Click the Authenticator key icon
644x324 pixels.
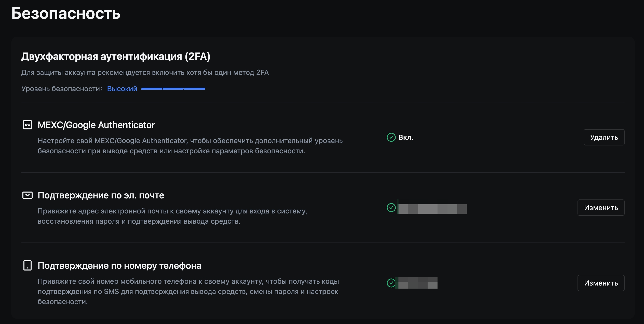28,125
